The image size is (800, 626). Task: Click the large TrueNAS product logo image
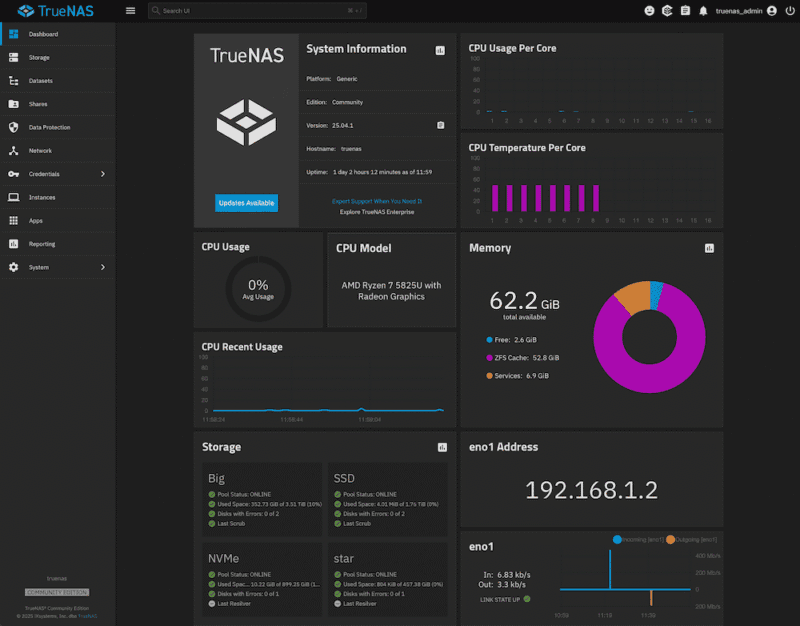pyautogui.click(x=246, y=122)
